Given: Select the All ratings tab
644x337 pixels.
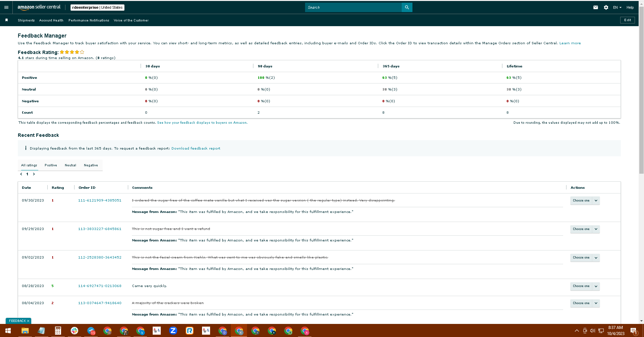Looking at the screenshot, I should click(x=29, y=165).
